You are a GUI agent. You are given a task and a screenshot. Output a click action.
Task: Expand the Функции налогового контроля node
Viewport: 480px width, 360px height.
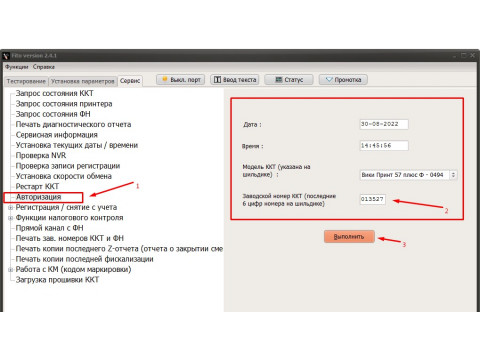click(10, 218)
